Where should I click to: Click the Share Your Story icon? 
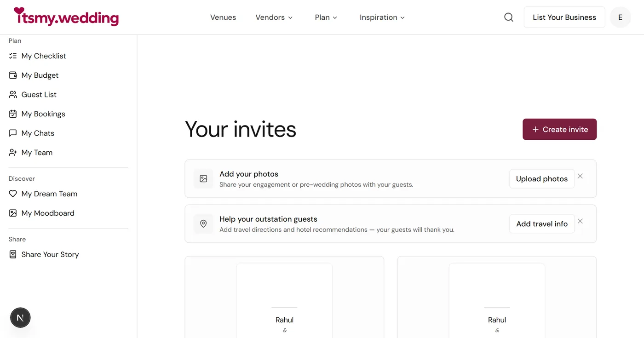pos(13,255)
